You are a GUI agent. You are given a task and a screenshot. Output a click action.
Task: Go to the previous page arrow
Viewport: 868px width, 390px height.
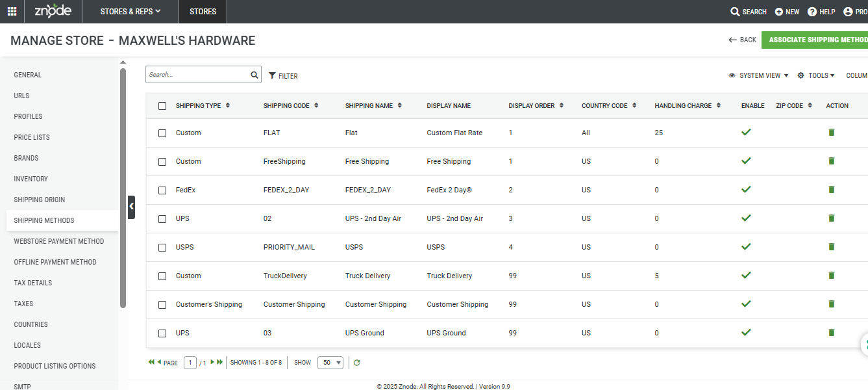159,362
